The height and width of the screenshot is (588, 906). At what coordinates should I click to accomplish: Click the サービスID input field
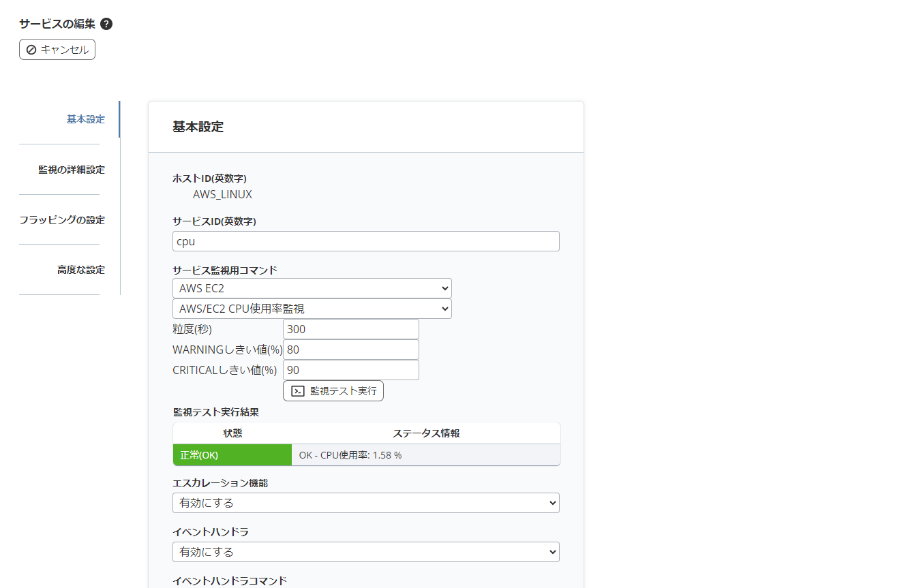(366, 241)
